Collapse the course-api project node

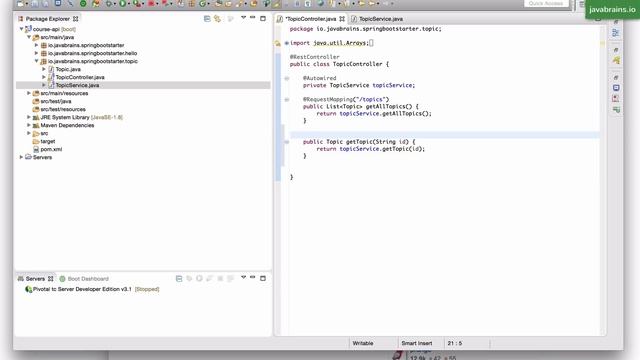(x=21, y=29)
